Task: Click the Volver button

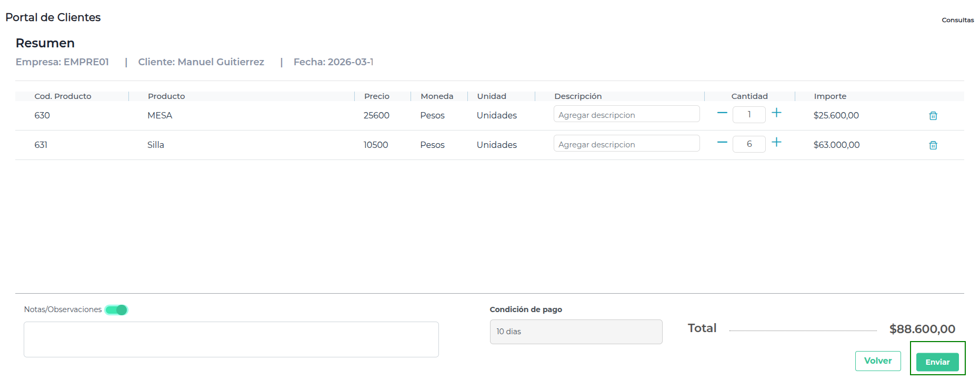Action: click(877, 361)
